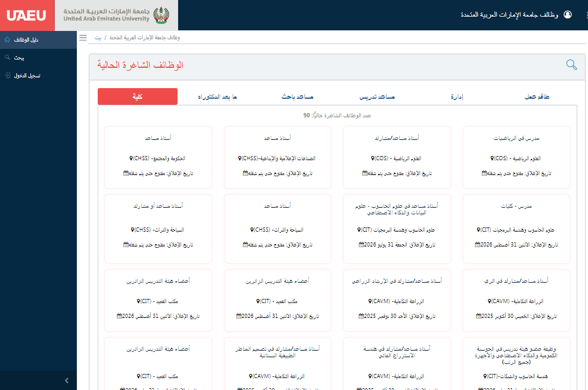
Task: Switch to the إدارة tab
Action: coord(456,96)
